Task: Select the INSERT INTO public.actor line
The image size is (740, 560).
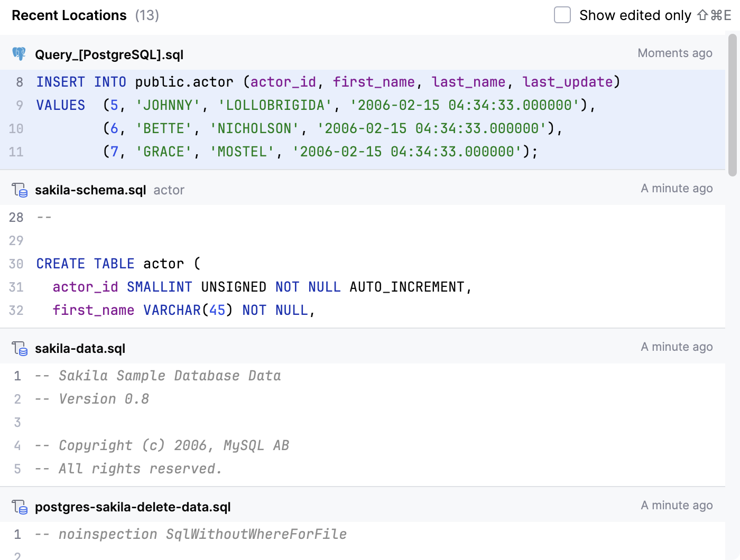Action: [328, 82]
